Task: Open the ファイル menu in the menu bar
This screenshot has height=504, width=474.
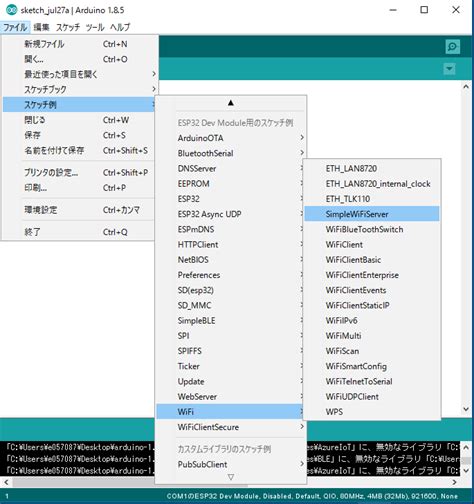Action: [x=15, y=27]
